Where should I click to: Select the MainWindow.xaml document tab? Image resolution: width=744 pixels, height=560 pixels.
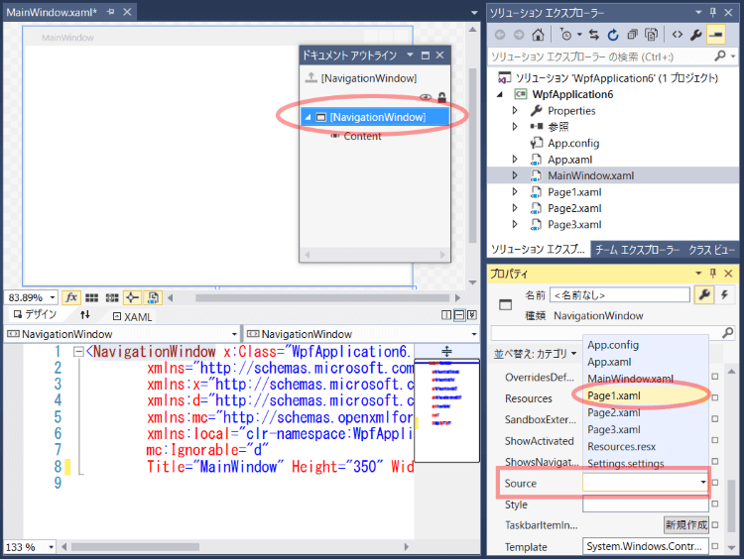52,12
